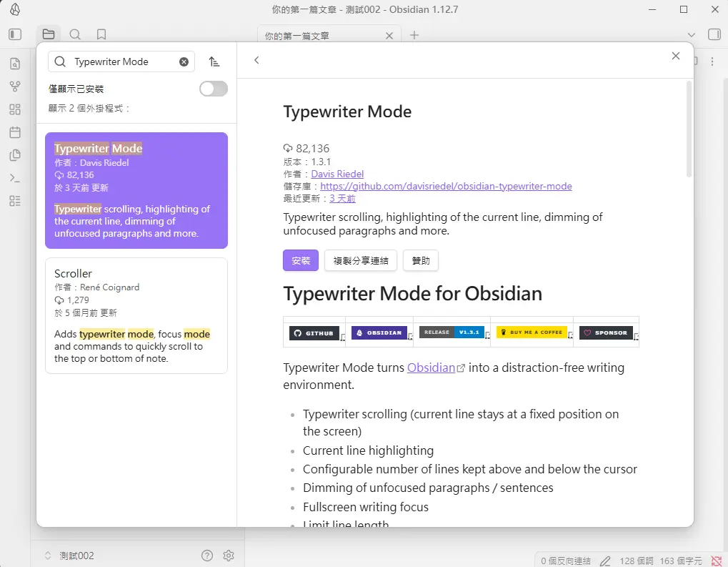Click the file explorer folder icon

49,34
